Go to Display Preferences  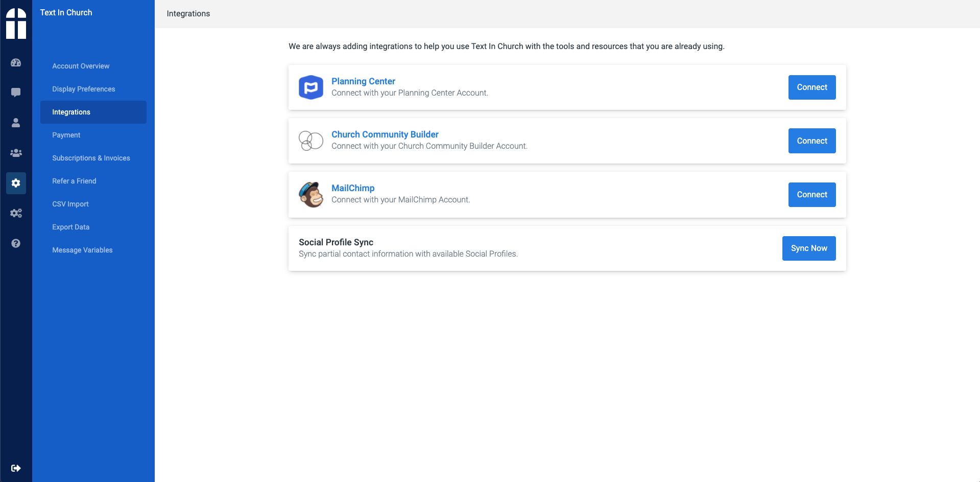click(x=84, y=89)
